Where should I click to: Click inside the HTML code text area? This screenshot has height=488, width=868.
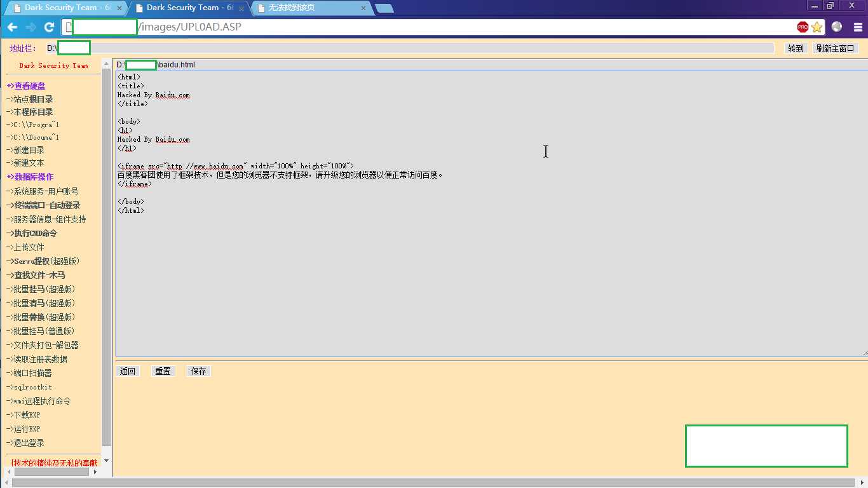pos(491,213)
